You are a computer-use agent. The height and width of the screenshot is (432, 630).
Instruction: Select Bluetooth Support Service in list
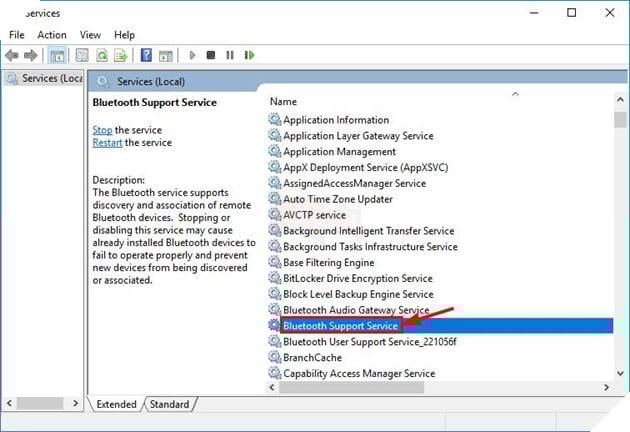tap(340, 326)
